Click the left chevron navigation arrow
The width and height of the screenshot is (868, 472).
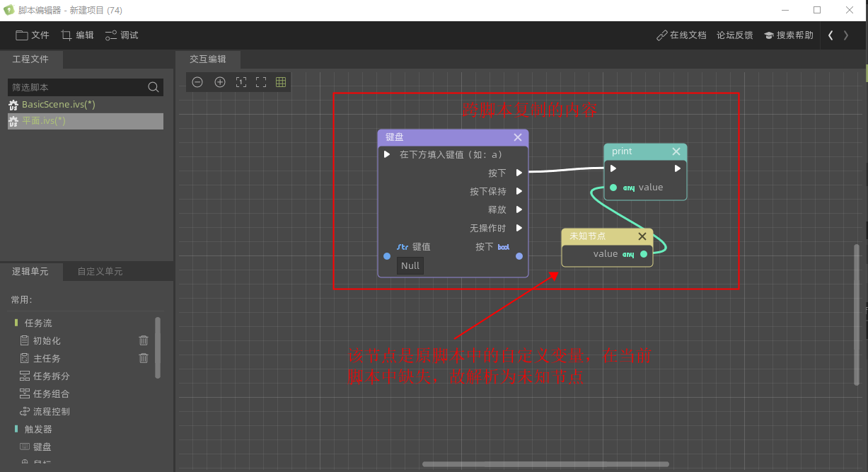[831, 35]
